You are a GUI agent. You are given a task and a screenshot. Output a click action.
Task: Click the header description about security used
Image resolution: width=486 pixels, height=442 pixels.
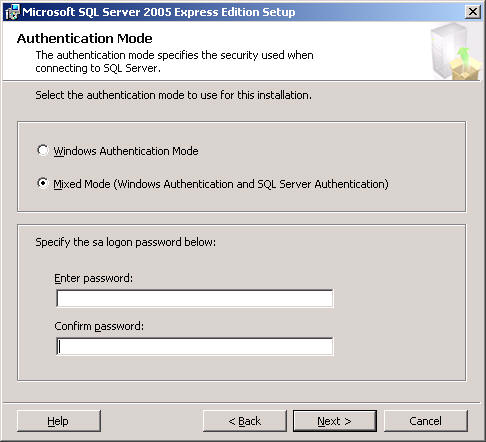(174, 62)
